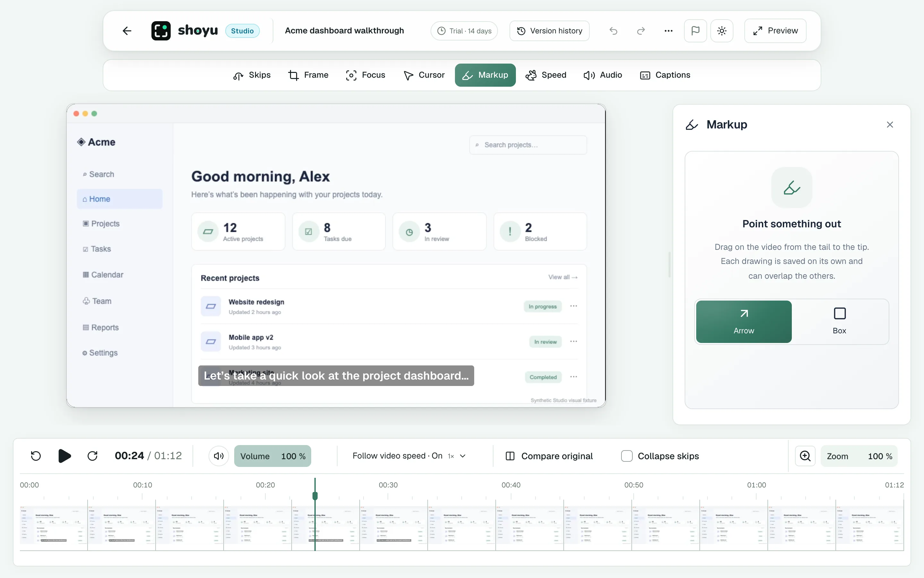924x578 pixels.
Task: Close the Markup panel
Action: coord(890,125)
